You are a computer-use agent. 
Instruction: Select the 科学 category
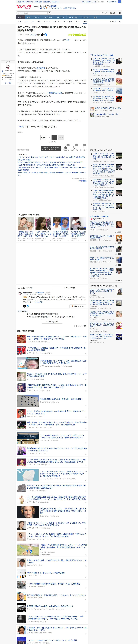tap(71, 22)
